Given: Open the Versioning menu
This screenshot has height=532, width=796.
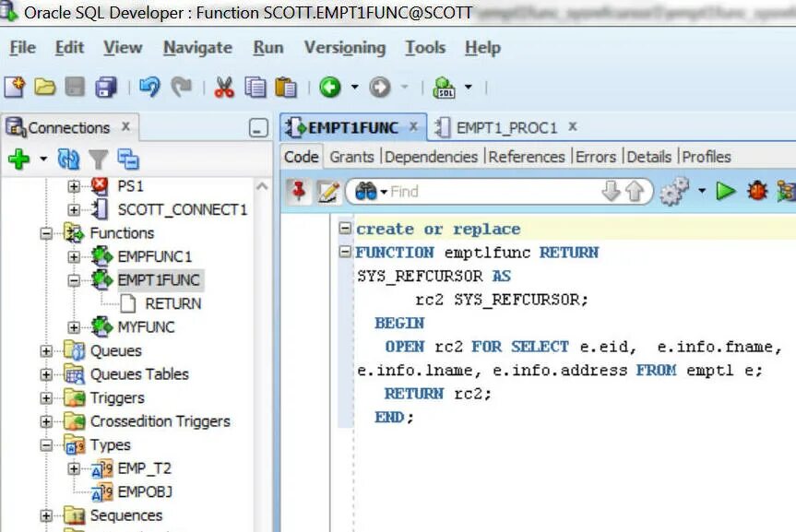Looking at the screenshot, I should [345, 48].
